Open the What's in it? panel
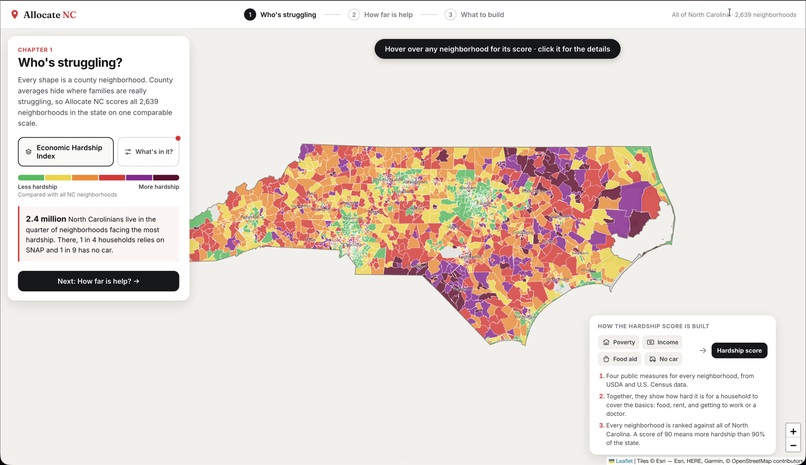 tap(148, 152)
